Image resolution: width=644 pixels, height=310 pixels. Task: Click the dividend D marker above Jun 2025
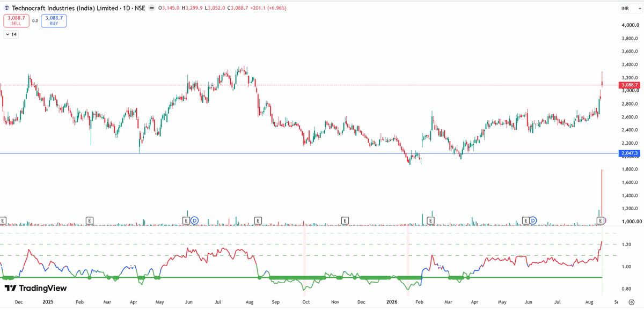(x=195, y=220)
